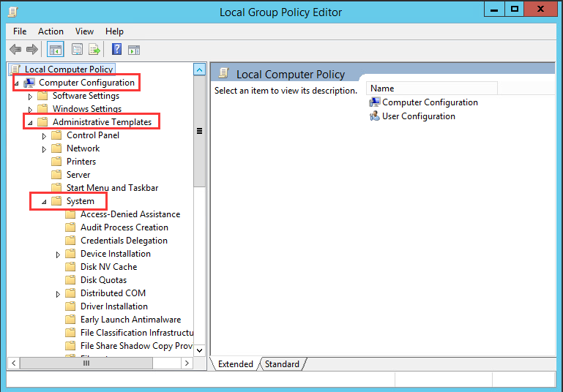Select Windows Settings in the tree

(x=87, y=109)
